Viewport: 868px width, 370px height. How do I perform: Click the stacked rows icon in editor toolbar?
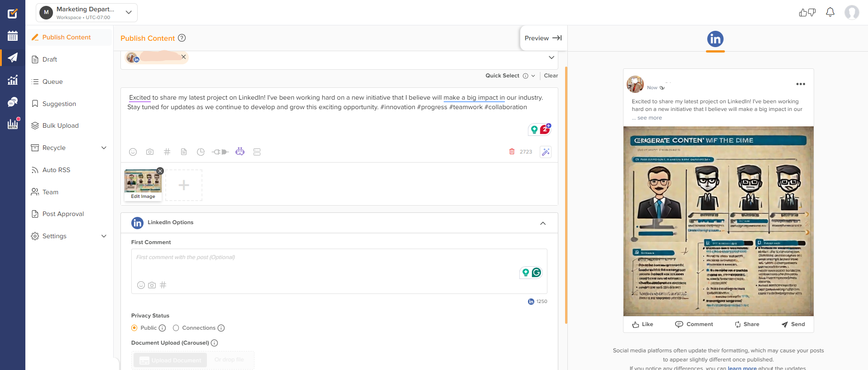[x=257, y=152]
